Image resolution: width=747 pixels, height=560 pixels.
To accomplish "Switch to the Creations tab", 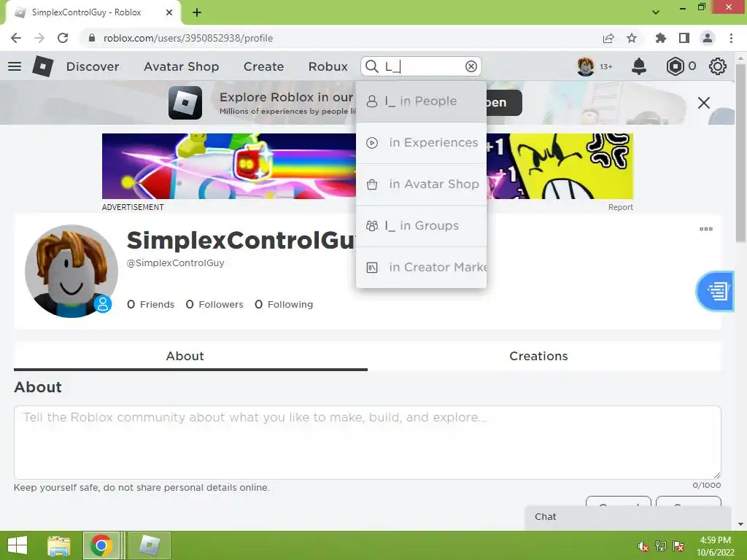I will coord(544,356).
